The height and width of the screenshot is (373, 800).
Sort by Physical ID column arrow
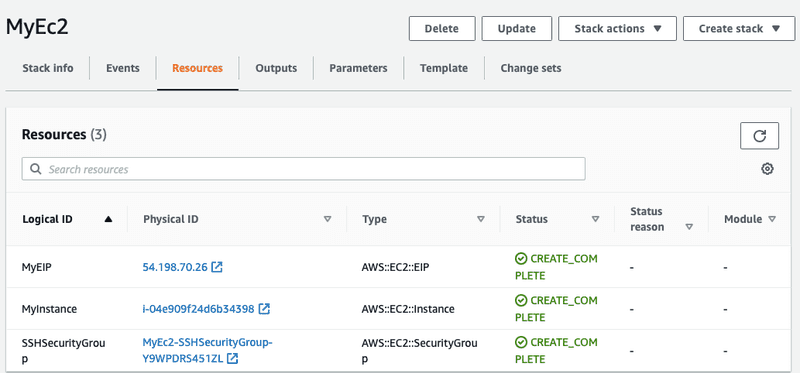(328, 219)
